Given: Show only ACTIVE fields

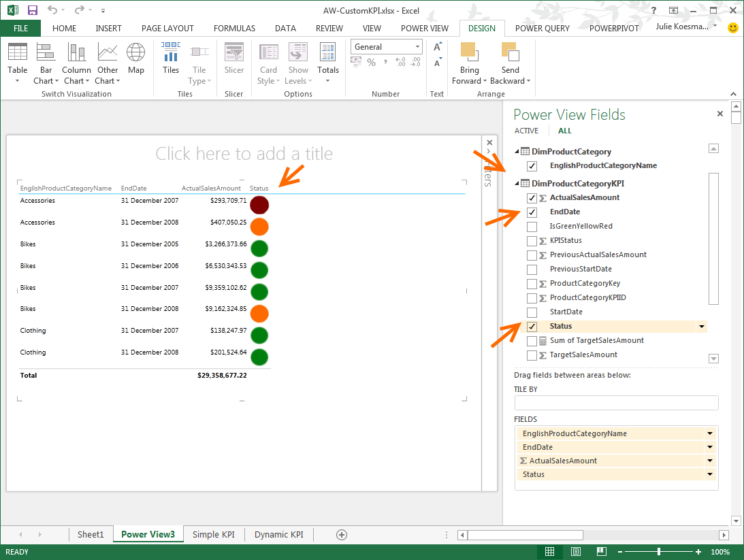Looking at the screenshot, I should (526, 131).
